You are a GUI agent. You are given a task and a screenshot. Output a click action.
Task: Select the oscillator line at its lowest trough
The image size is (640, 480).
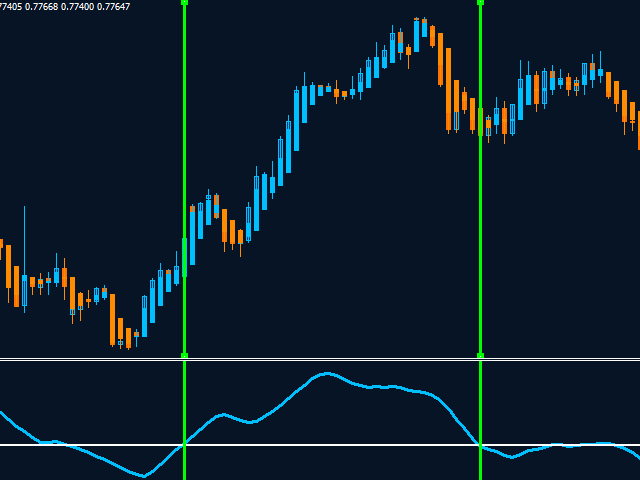[144, 476]
